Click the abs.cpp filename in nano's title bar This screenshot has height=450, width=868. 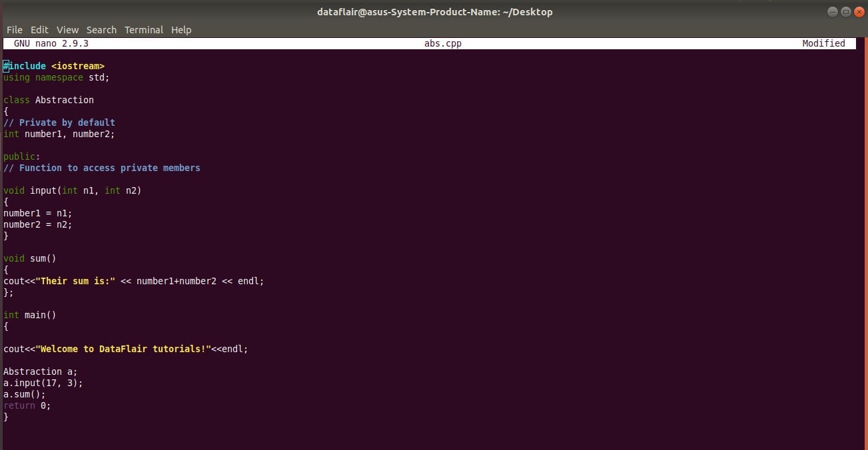click(443, 43)
